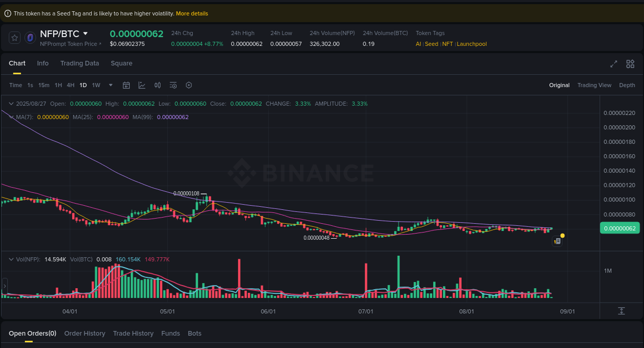Image resolution: width=644 pixels, height=348 pixels.
Task: Open the date range picker icon
Action: click(x=126, y=85)
